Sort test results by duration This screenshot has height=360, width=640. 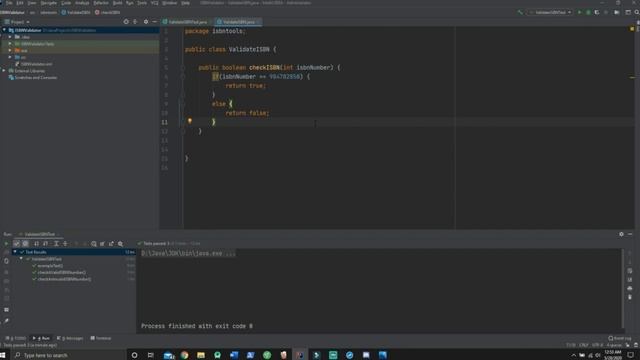pos(45,244)
